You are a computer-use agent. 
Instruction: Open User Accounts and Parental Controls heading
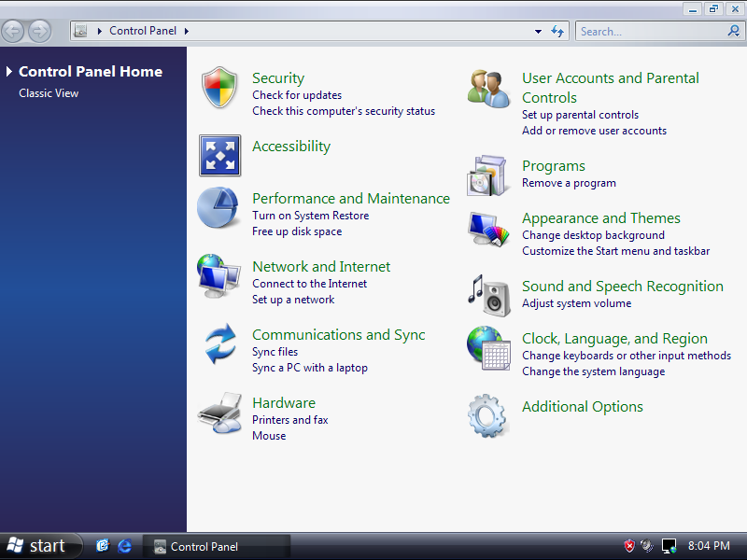click(x=611, y=88)
